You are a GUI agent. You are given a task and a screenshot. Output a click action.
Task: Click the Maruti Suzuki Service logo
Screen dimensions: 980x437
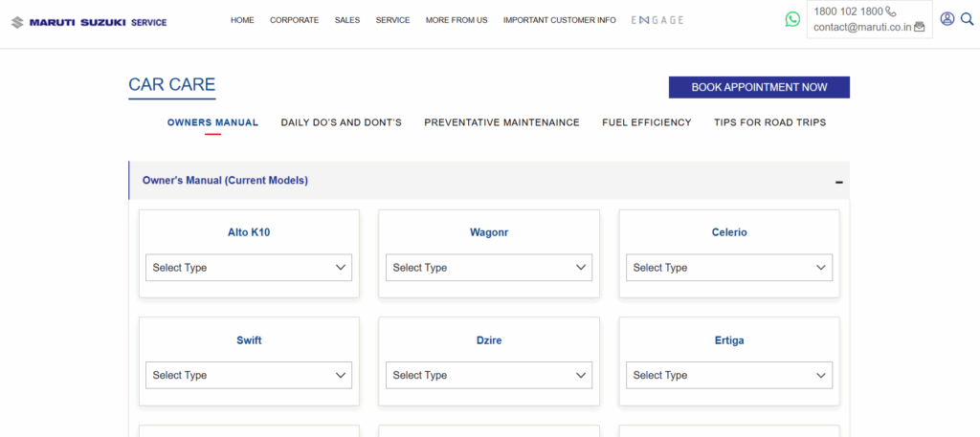click(x=88, y=21)
